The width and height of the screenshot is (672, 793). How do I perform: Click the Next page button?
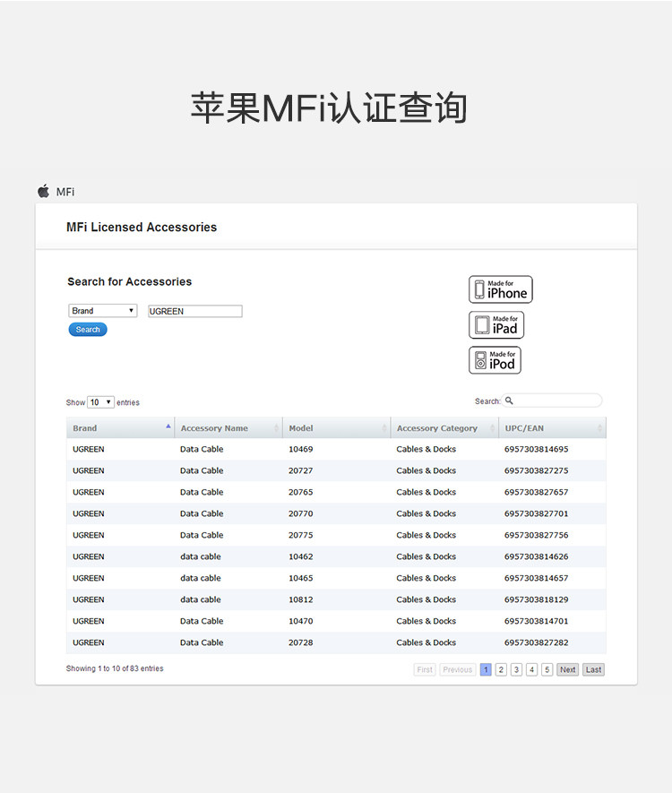(x=568, y=669)
